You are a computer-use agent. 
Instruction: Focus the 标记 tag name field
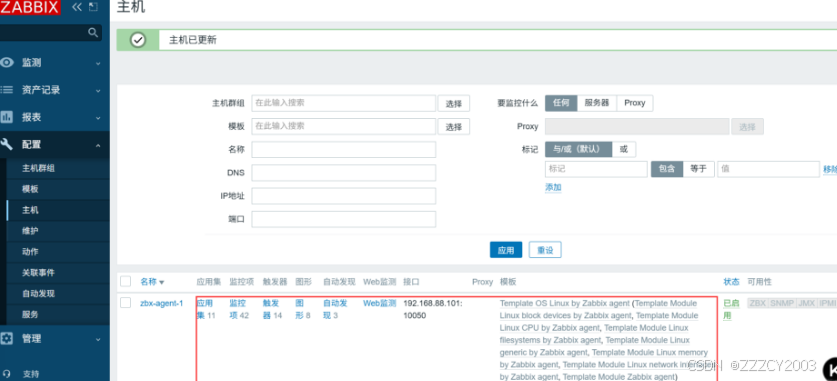click(x=596, y=169)
